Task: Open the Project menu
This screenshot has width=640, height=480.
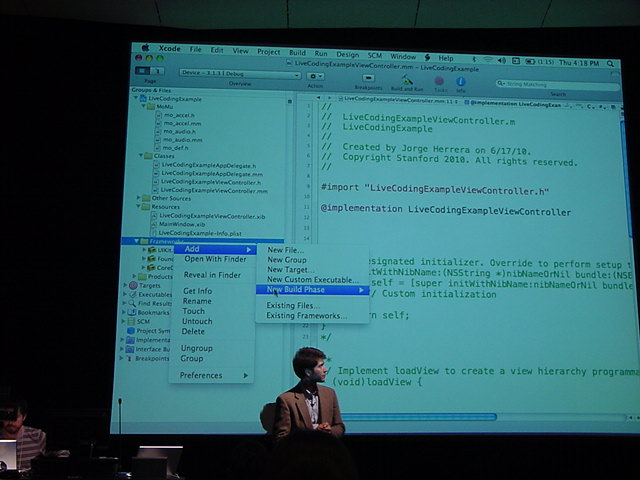Action: coord(269,52)
